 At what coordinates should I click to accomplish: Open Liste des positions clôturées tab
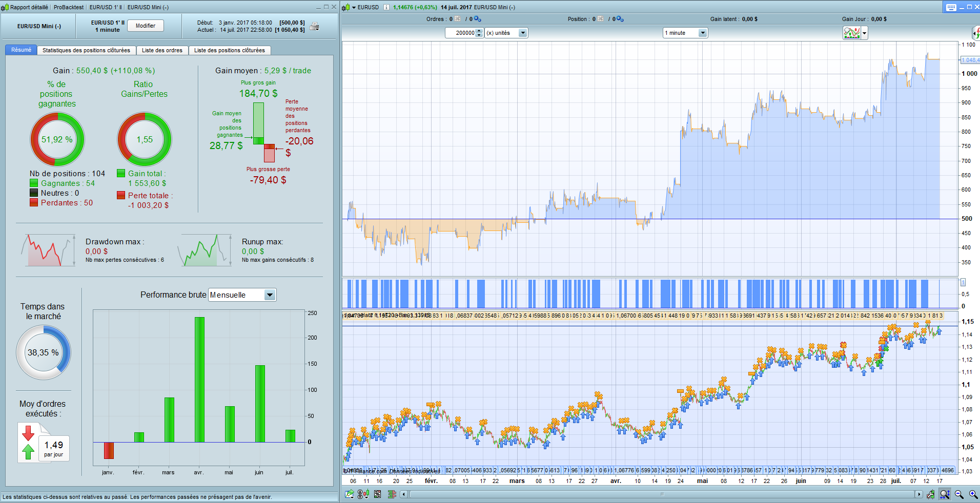[229, 50]
